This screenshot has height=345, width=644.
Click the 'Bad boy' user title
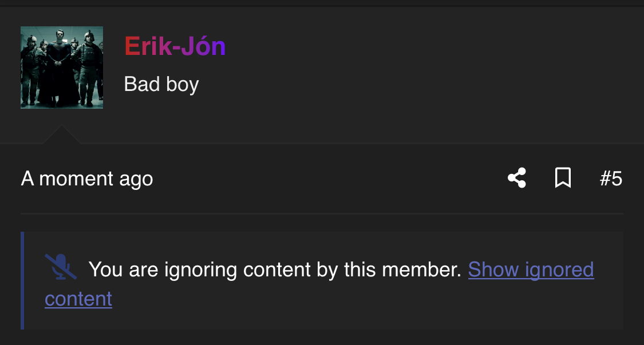[161, 84]
